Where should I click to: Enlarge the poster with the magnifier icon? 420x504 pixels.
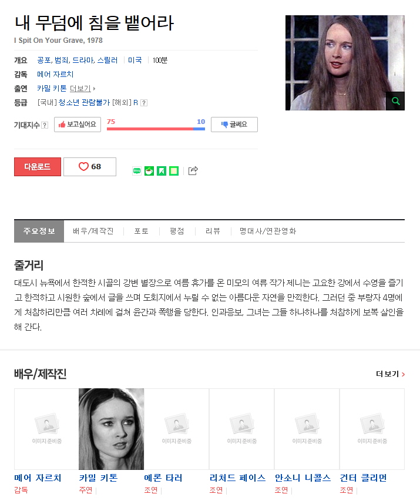pyautogui.click(x=395, y=101)
